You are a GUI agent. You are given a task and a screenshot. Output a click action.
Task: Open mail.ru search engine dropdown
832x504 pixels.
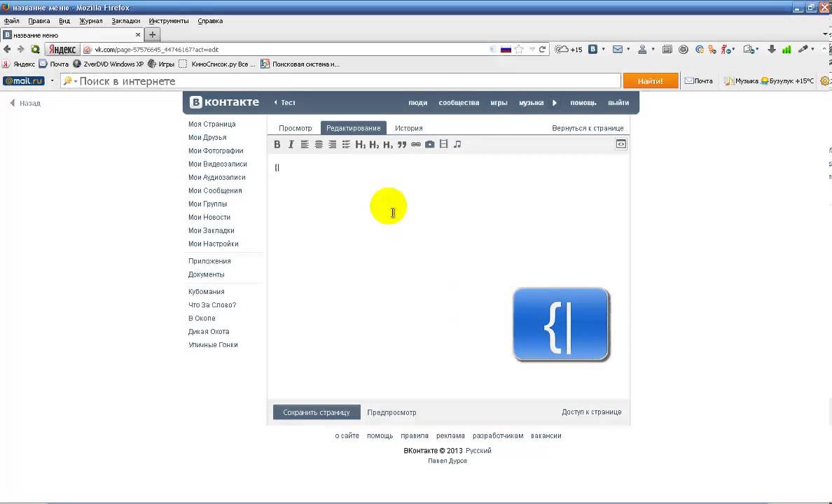52,80
